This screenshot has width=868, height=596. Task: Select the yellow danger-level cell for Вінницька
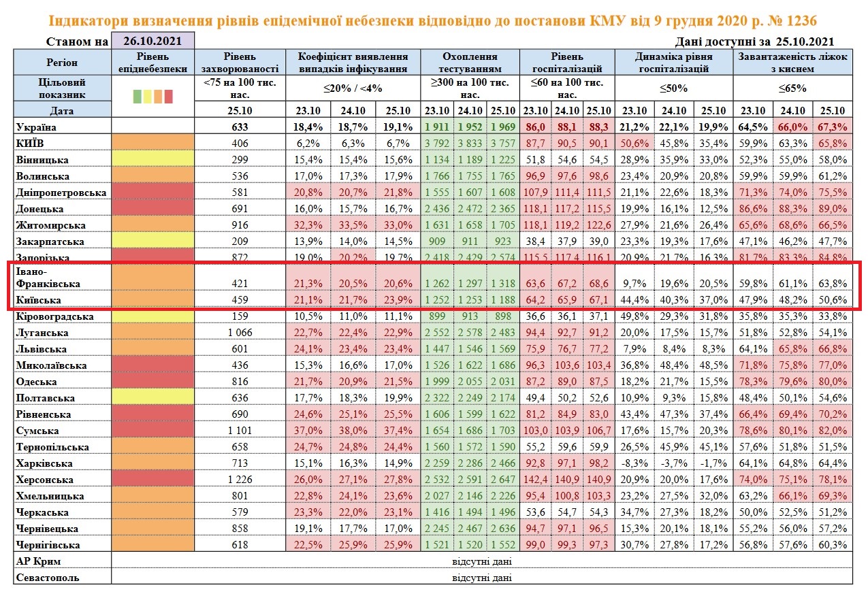(152, 159)
